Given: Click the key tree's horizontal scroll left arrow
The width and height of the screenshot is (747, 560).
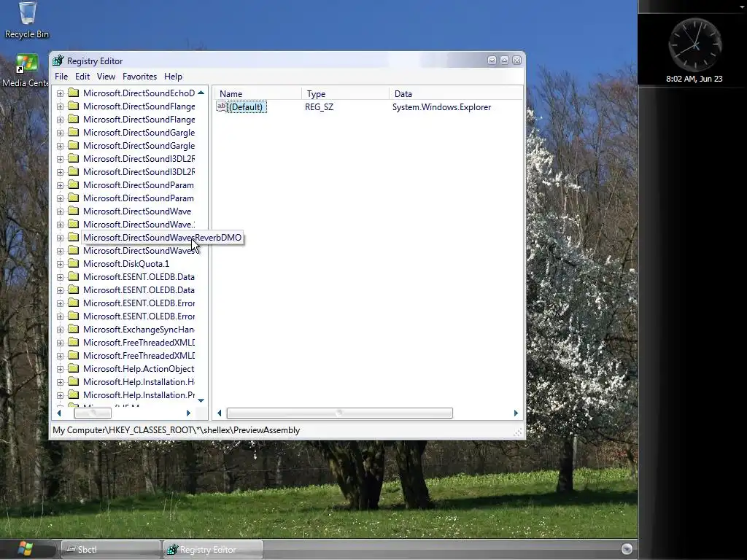Looking at the screenshot, I should 59,413.
